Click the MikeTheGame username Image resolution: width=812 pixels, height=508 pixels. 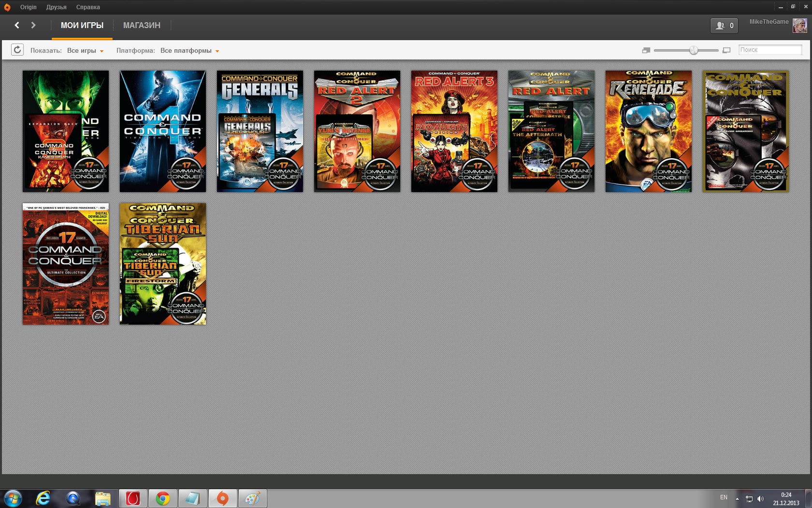tap(769, 22)
